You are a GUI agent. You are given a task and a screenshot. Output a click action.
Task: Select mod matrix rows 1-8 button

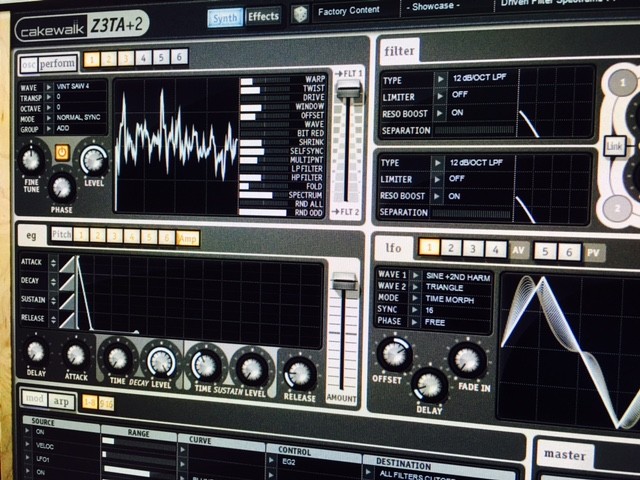[x=89, y=402]
